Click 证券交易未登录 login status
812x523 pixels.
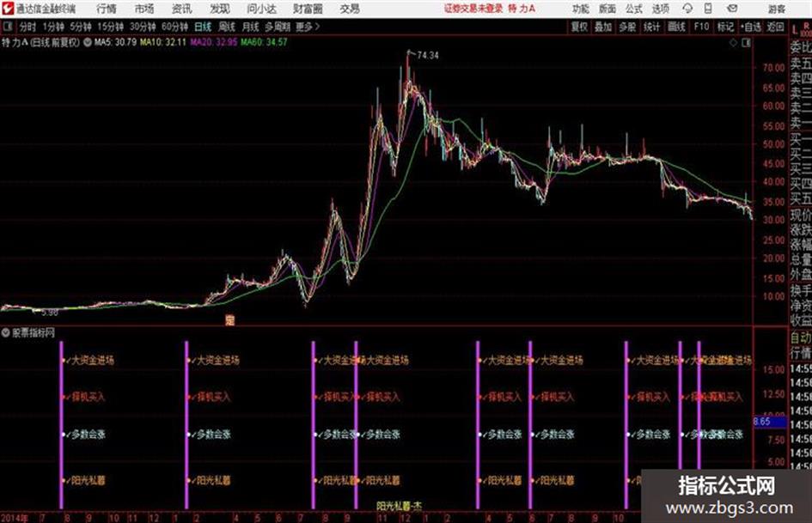point(473,9)
